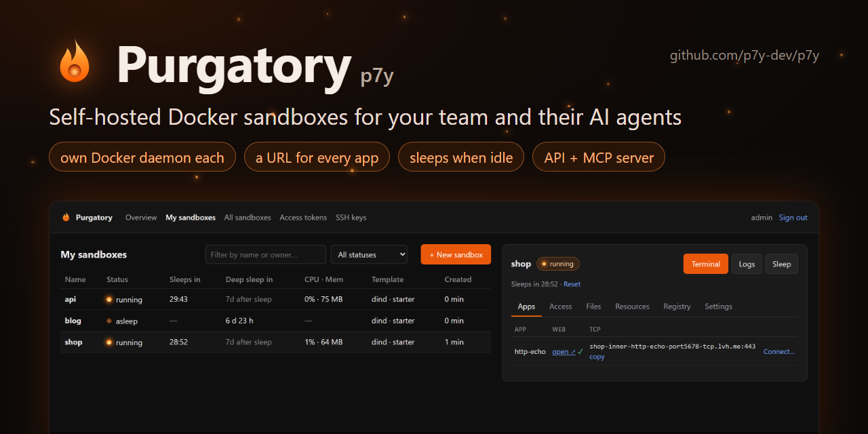The image size is (868, 434).
Task: Click the Connect link for http-echo
Action: (779, 351)
